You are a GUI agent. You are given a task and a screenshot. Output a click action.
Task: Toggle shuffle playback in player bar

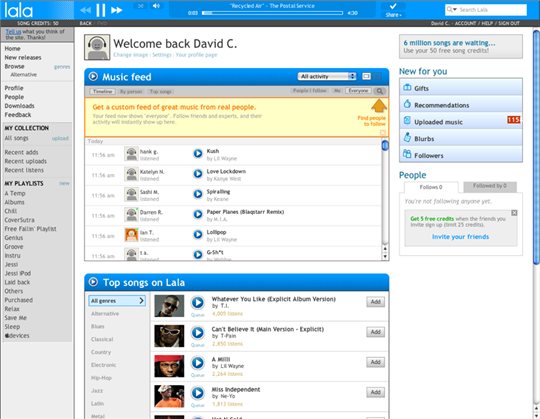(x=141, y=6)
